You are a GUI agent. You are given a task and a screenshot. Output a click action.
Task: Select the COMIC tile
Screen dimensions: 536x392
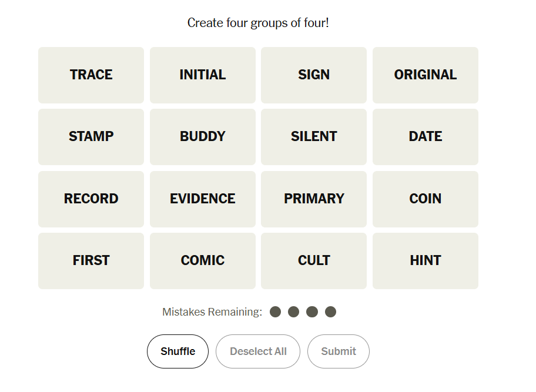[x=203, y=261]
